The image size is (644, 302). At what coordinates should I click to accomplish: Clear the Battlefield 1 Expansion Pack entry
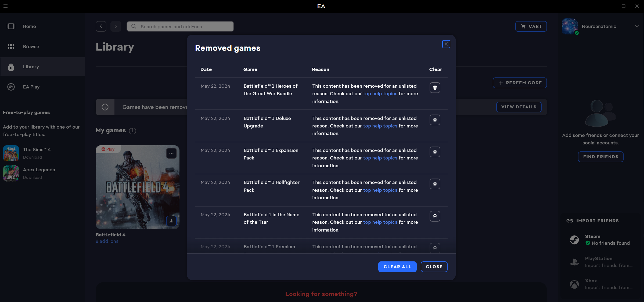pos(435,152)
